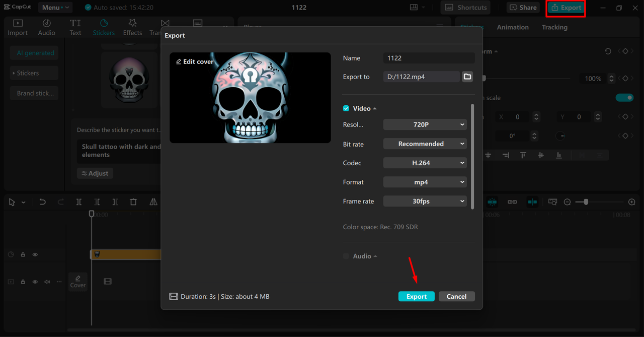Collapse the Video section arrow
Viewport: 644px width, 337px height.
click(x=375, y=109)
